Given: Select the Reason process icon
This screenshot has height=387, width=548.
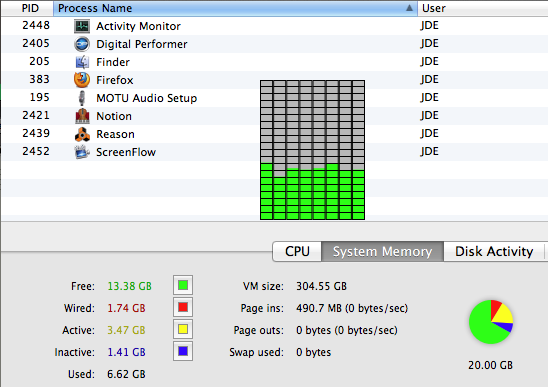Looking at the screenshot, I should 82,134.
